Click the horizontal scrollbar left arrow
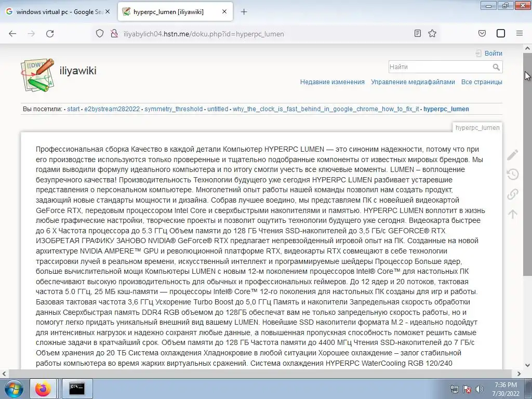532x399 pixels. coord(4,374)
